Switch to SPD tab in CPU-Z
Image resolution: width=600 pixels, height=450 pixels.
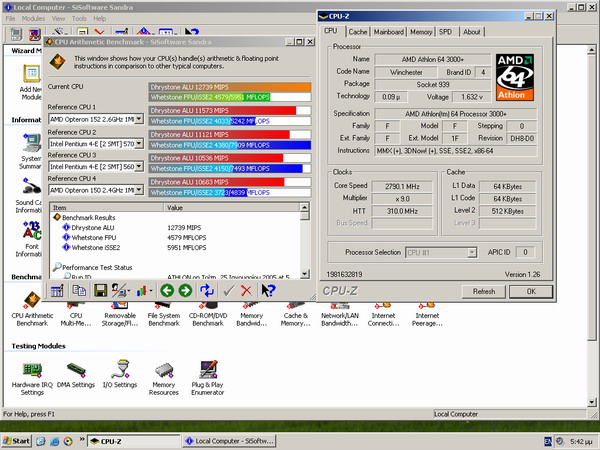[x=445, y=32]
